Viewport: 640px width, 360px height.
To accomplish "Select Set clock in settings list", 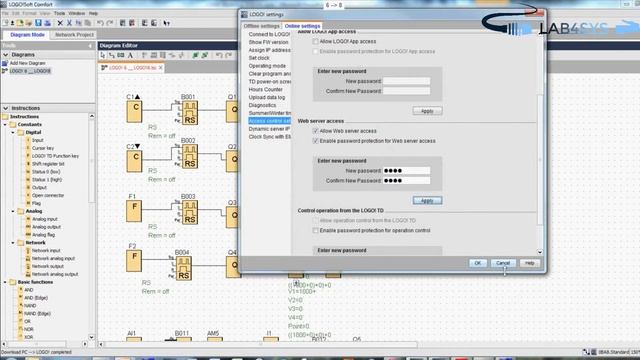I will [259, 58].
